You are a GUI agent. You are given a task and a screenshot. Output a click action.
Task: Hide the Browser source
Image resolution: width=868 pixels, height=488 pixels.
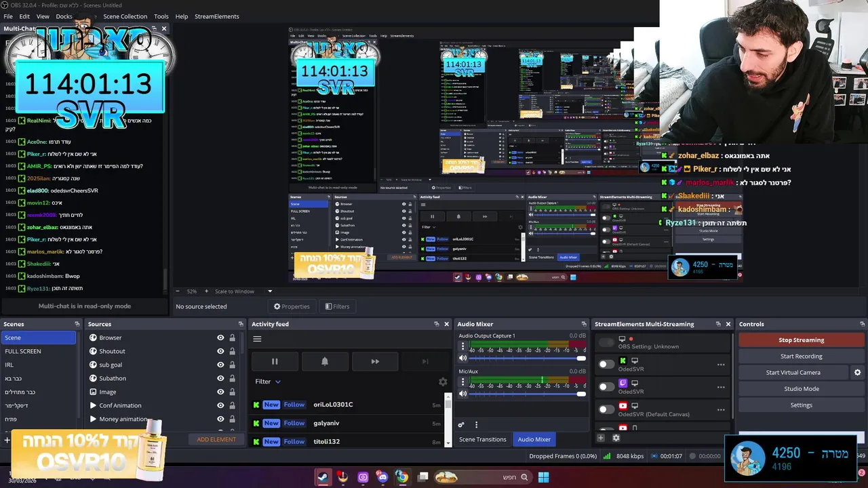tap(220, 338)
